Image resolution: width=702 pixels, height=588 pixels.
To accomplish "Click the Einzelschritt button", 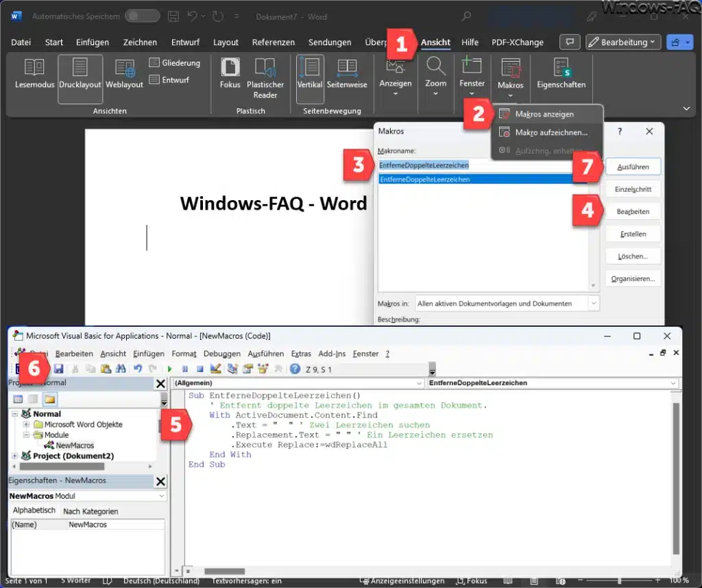I will pos(633,189).
